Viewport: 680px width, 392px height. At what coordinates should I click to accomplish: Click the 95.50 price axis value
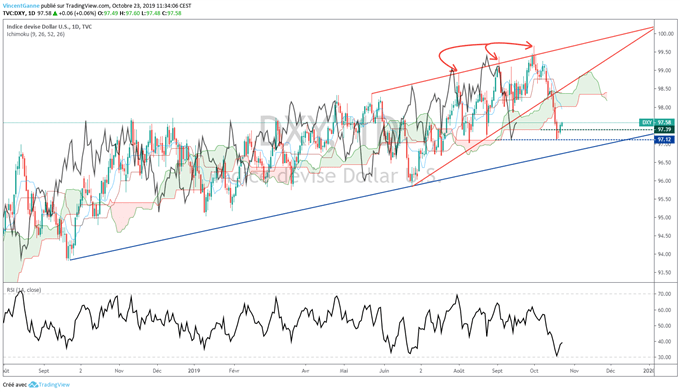point(665,199)
